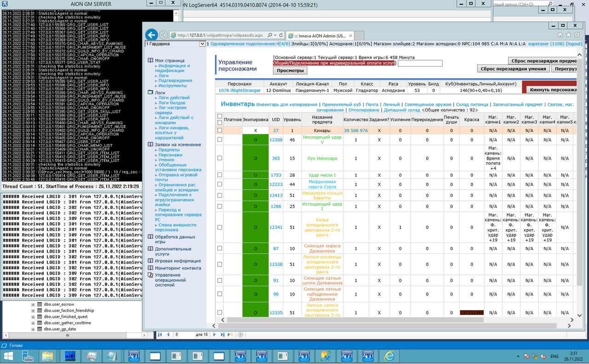Viewport: 589px width, 364px height.
Task: Check the Сияющая кираса Дазваниона row checkbox
Action: [219, 248]
